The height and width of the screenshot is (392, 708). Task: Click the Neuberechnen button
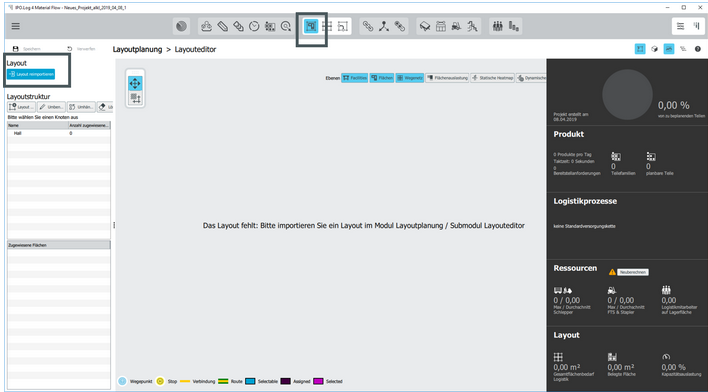(633, 272)
